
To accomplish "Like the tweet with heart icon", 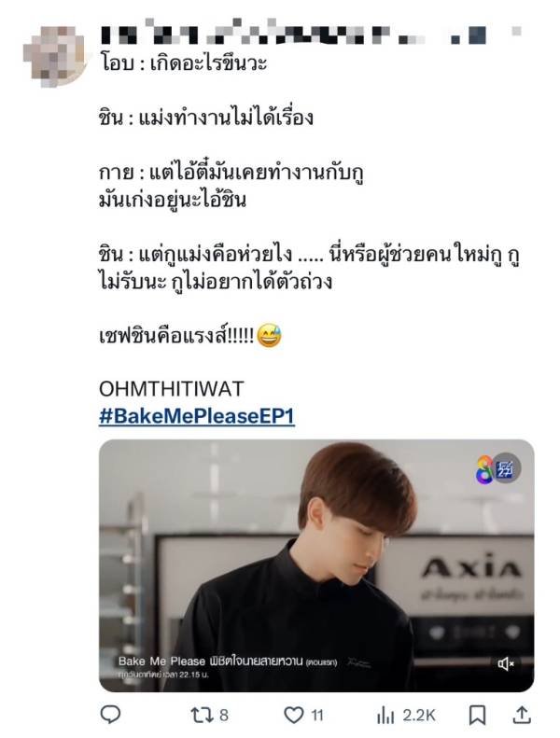I will (294, 715).
